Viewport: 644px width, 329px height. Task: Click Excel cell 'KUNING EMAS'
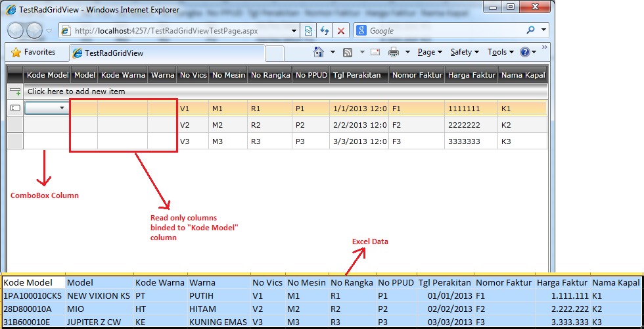[219, 322]
